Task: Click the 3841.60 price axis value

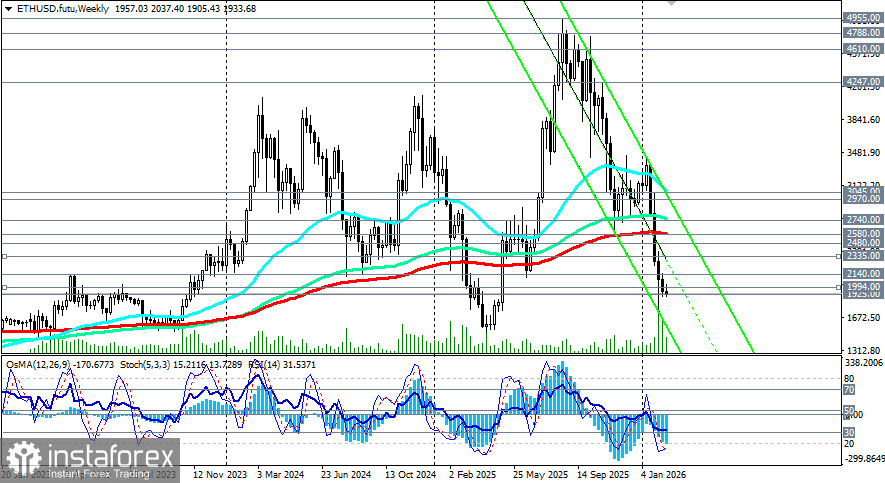Action: tap(863, 120)
